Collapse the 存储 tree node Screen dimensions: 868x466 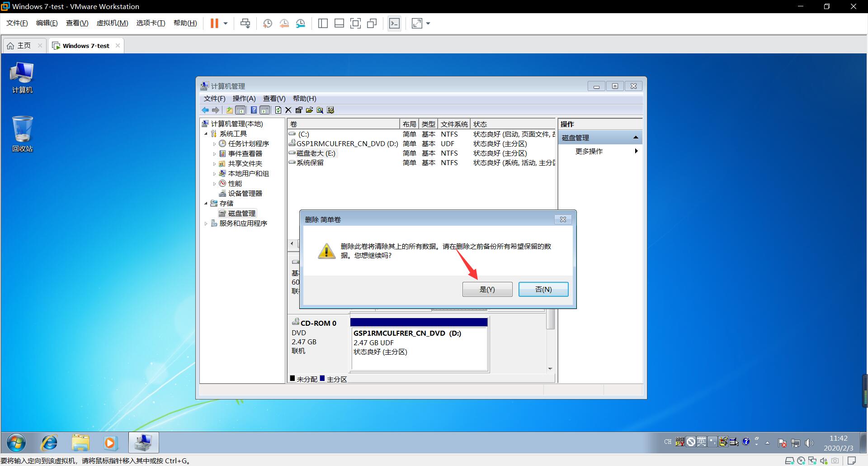tap(206, 204)
